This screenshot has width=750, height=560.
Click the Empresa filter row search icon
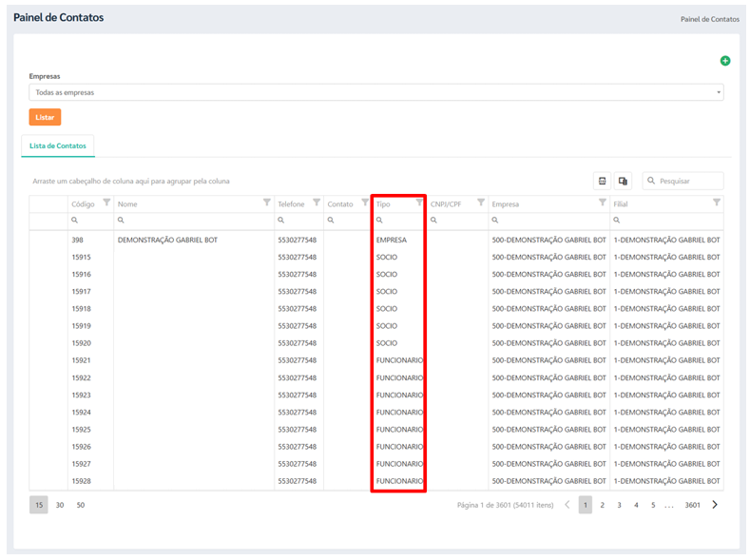[x=495, y=220]
